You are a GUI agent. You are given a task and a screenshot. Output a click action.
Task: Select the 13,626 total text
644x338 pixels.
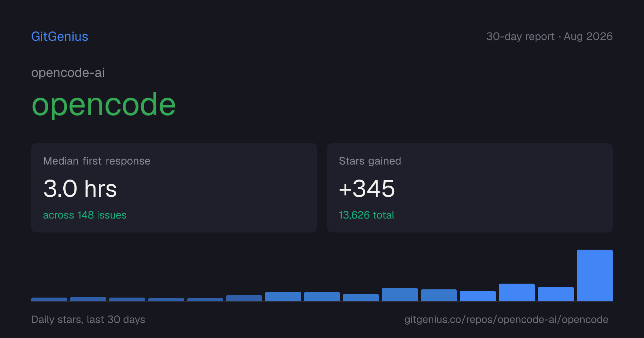(x=366, y=215)
